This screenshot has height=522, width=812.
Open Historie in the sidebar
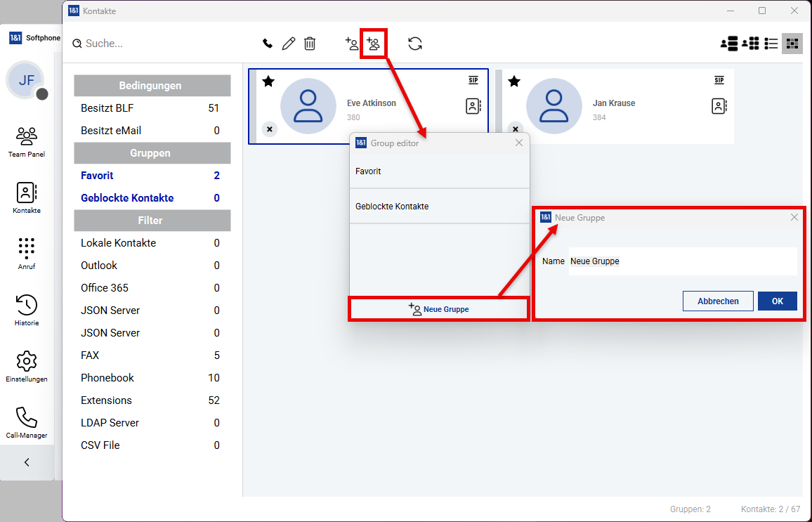pos(27,311)
